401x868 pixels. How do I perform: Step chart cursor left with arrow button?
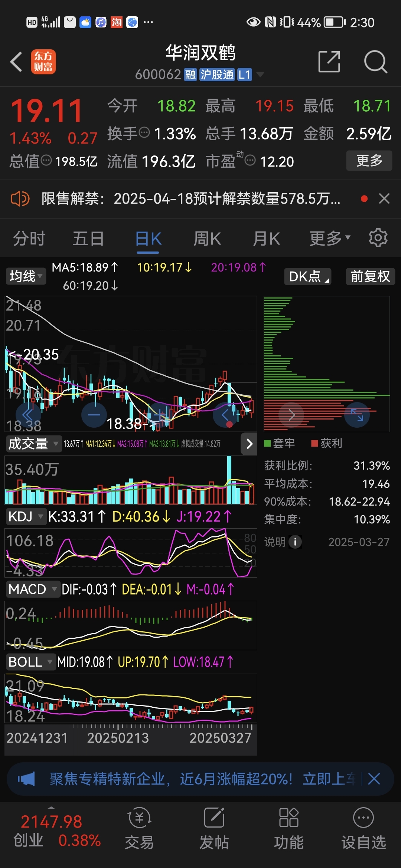(225, 415)
